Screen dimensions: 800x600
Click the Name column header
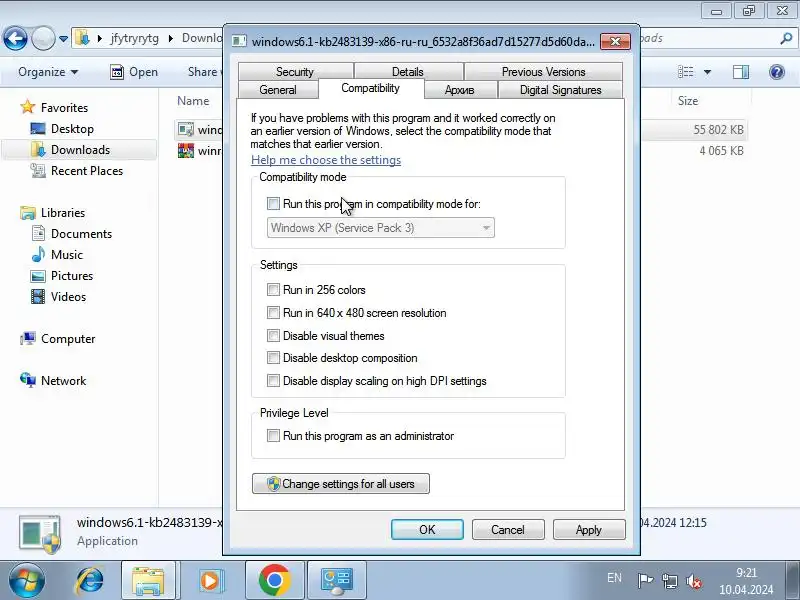click(x=193, y=101)
